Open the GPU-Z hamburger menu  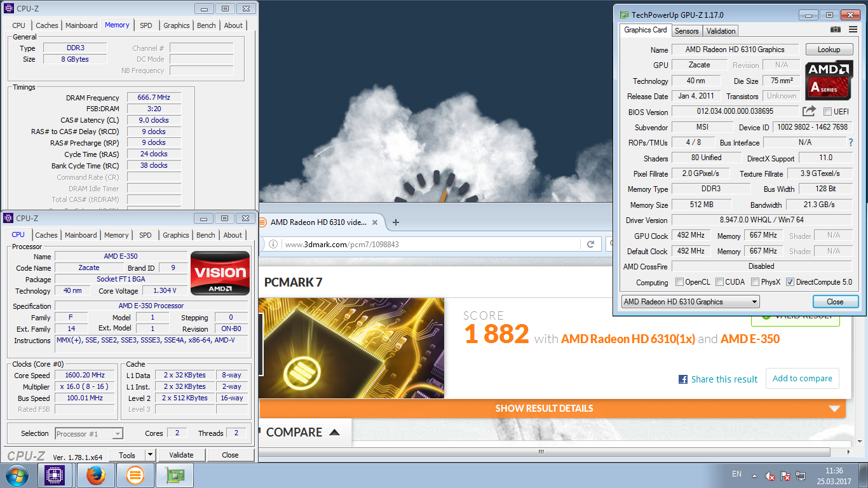853,30
